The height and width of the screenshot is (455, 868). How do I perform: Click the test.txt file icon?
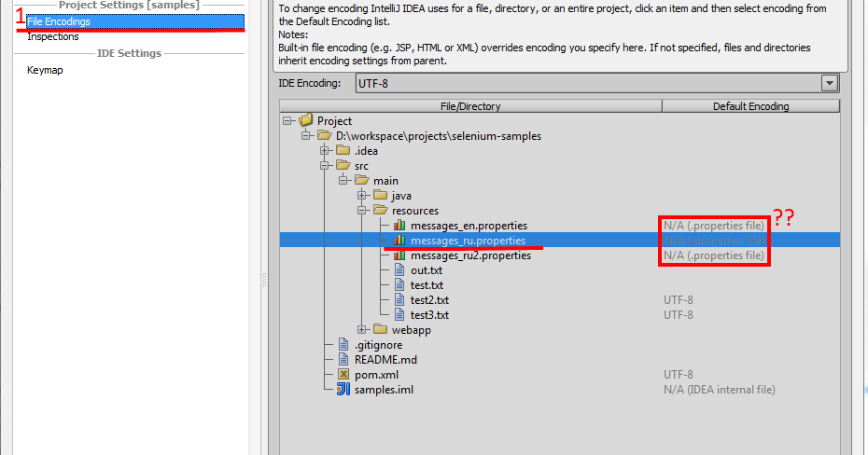[399, 284]
